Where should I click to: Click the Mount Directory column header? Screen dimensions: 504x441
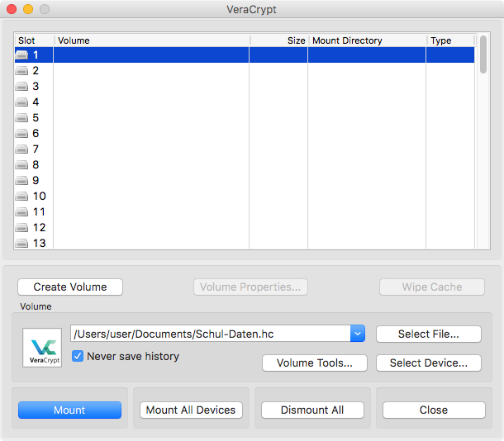pos(366,40)
